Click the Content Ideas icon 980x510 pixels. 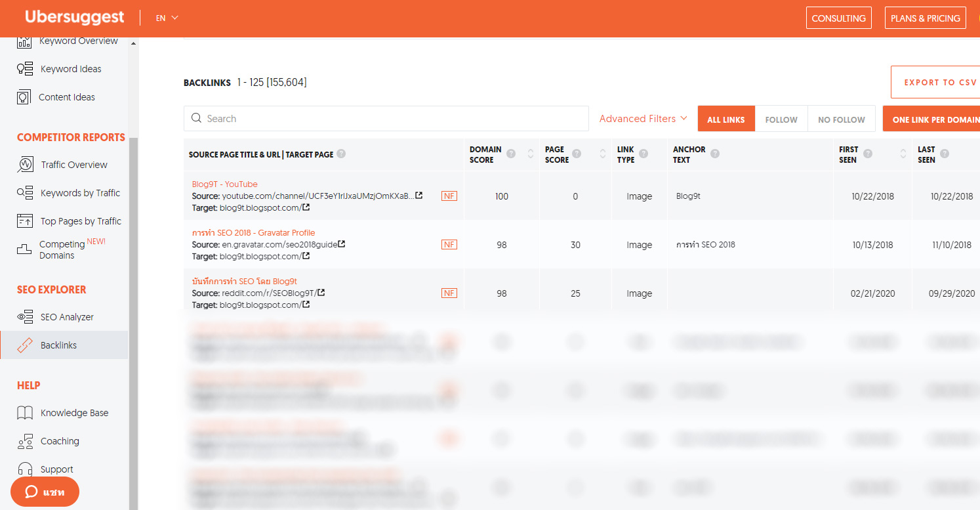24,97
